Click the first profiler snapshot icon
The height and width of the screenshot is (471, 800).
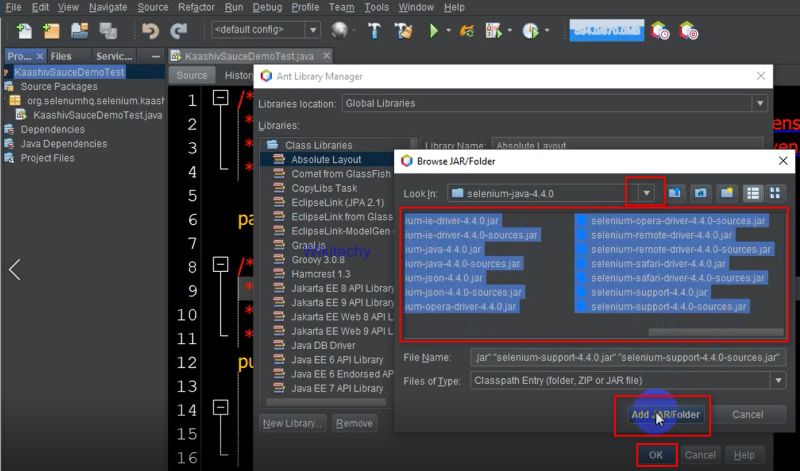(x=659, y=31)
